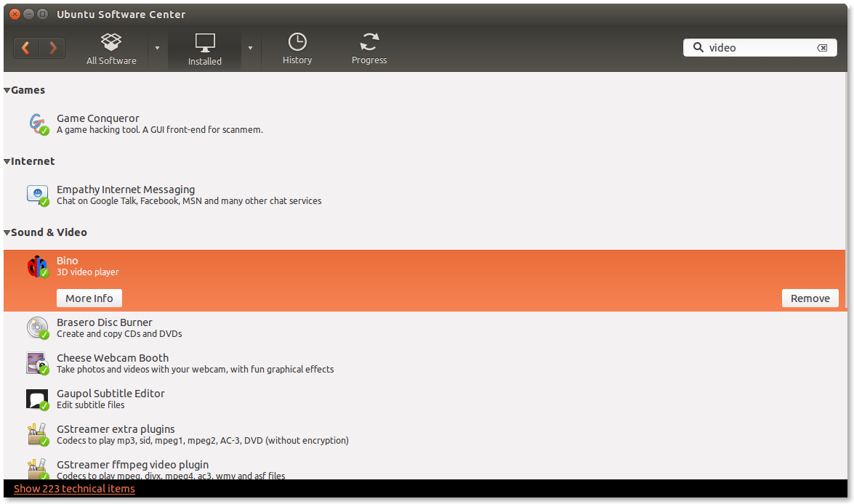The width and height of the screenshot is (854, 504).
Task: Select 'Game Conqueror' title text
Action: 98,118
